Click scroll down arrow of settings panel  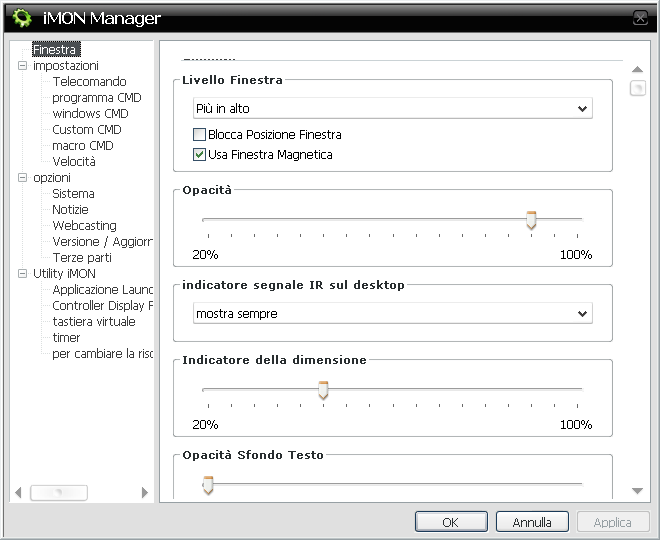click(x=638, y=491)
